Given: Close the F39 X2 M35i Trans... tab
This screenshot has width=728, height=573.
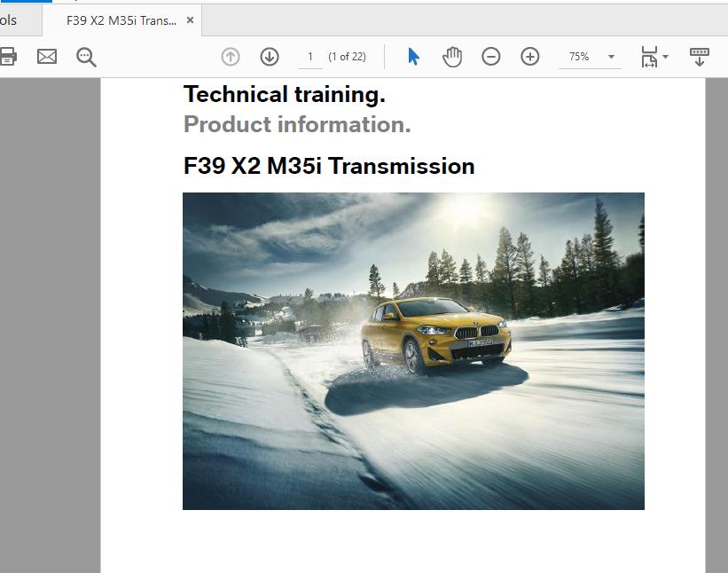Looking at the screenshot, I should (190, 20).
